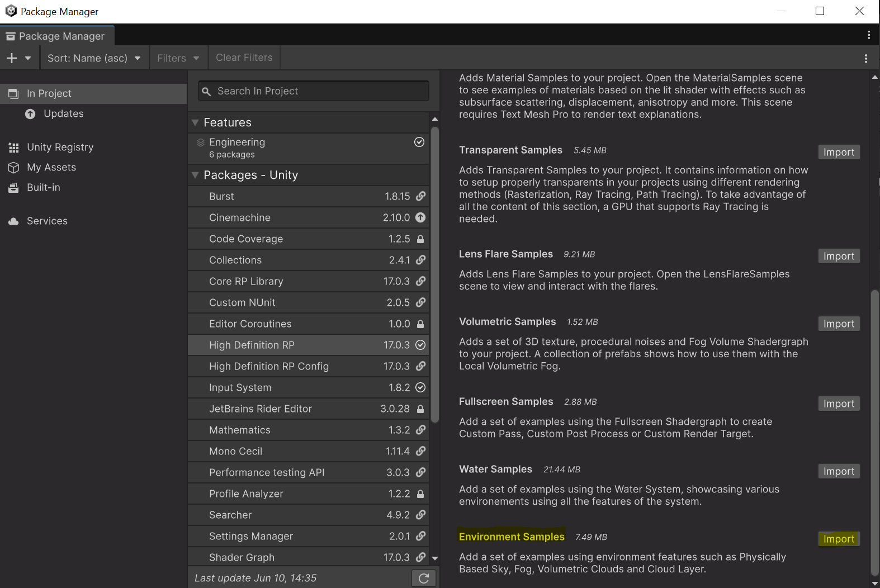Import Lens Flare Samples
Viewport: 880px width, 588px height.
[839, 256]
